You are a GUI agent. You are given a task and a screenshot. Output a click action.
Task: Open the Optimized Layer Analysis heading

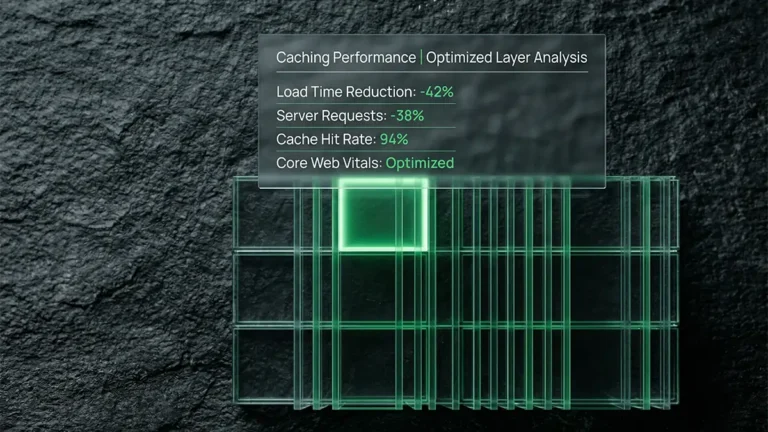pos(507,58)
